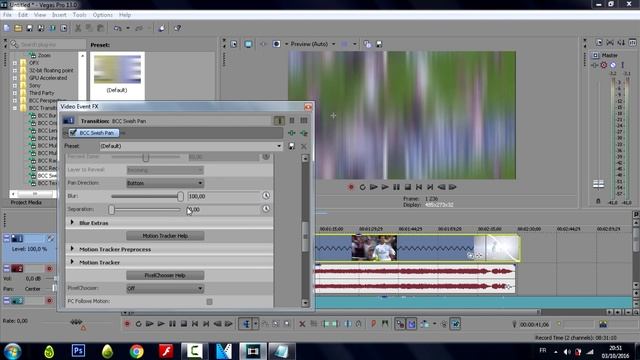Expand the Motion Tracker Preprocess section

(72, 249)
